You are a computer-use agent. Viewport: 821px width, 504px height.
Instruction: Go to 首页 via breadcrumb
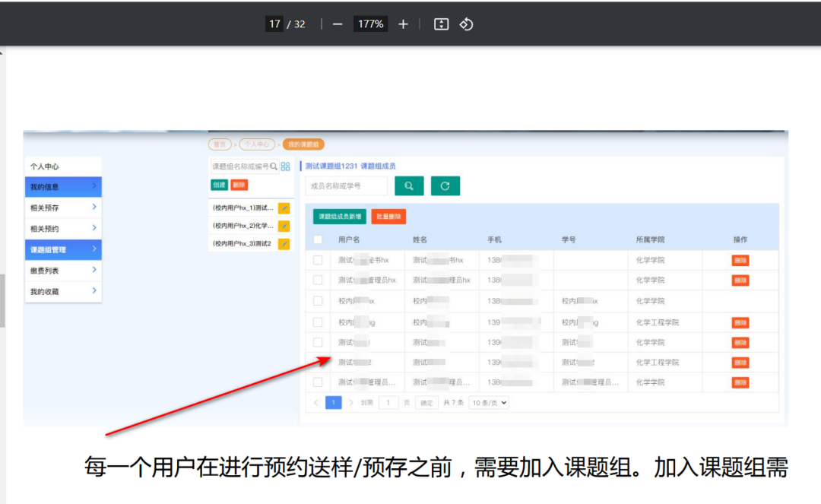point(220,144)
